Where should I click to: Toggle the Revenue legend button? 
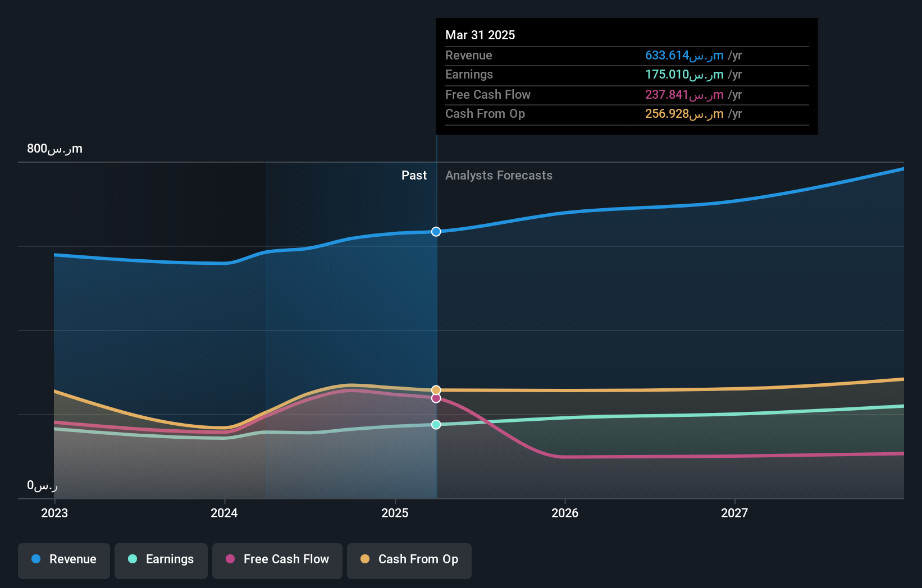64,561
